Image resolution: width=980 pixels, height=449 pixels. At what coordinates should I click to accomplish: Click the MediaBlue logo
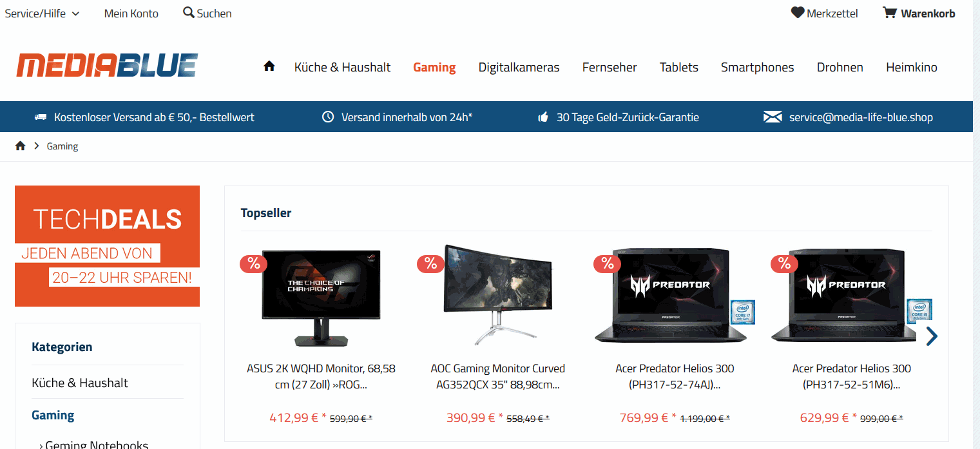point(107,66)
